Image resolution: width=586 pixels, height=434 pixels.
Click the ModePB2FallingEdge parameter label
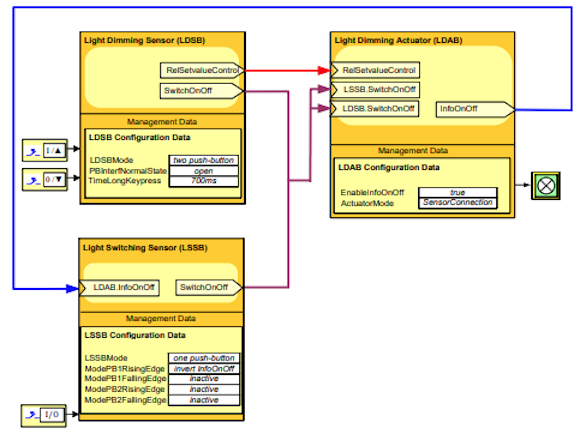coord(125,400)
